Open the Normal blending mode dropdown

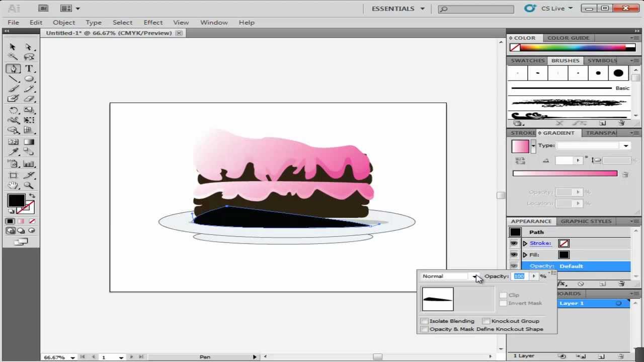(x=475, y=276)
